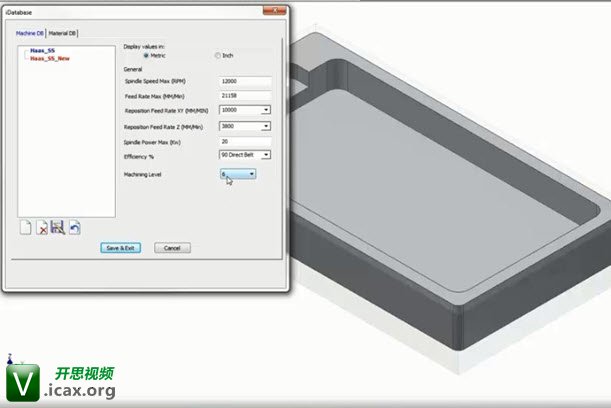Viewport: 611px width, 408px height.
Task: Click the new machine document icon
Action: (25, 227)
